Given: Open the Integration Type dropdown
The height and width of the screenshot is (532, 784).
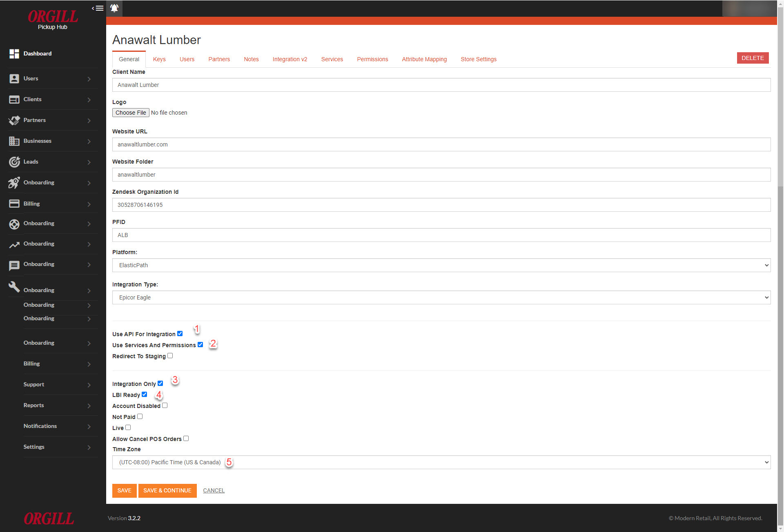Looking at the screenshot, I should click(x=441, y=297).
